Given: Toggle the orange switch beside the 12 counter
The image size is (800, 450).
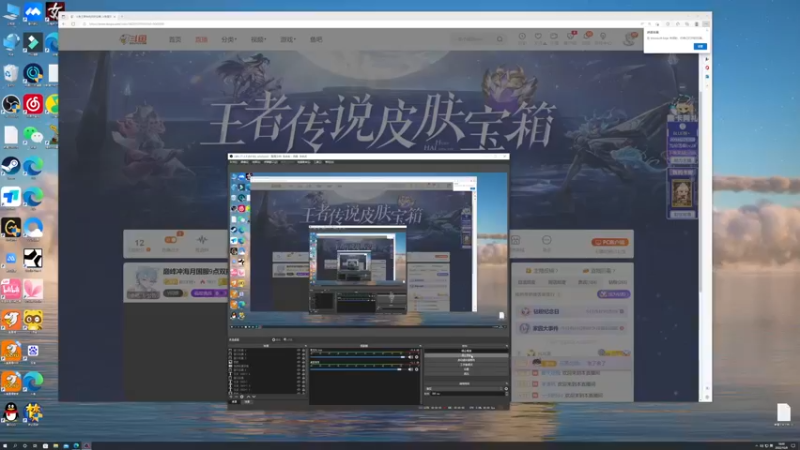Looking at the screenshot, I should click(170, 240).
